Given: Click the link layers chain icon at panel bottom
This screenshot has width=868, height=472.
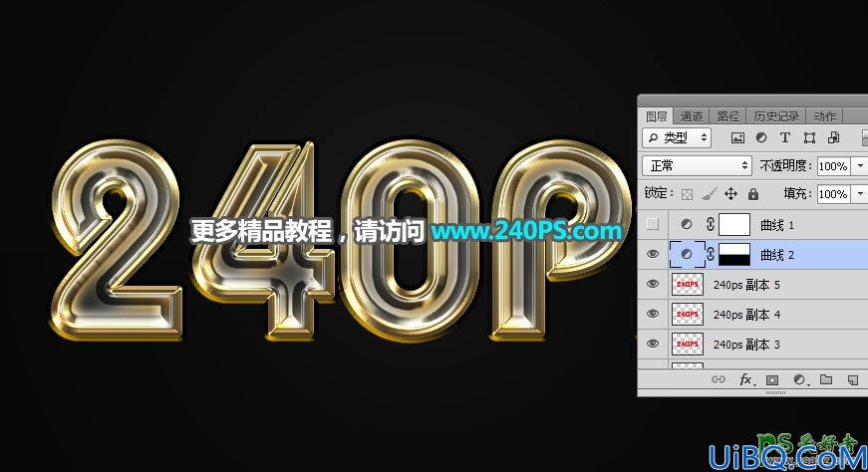Looking at the screenshot, I should [718, 379].
